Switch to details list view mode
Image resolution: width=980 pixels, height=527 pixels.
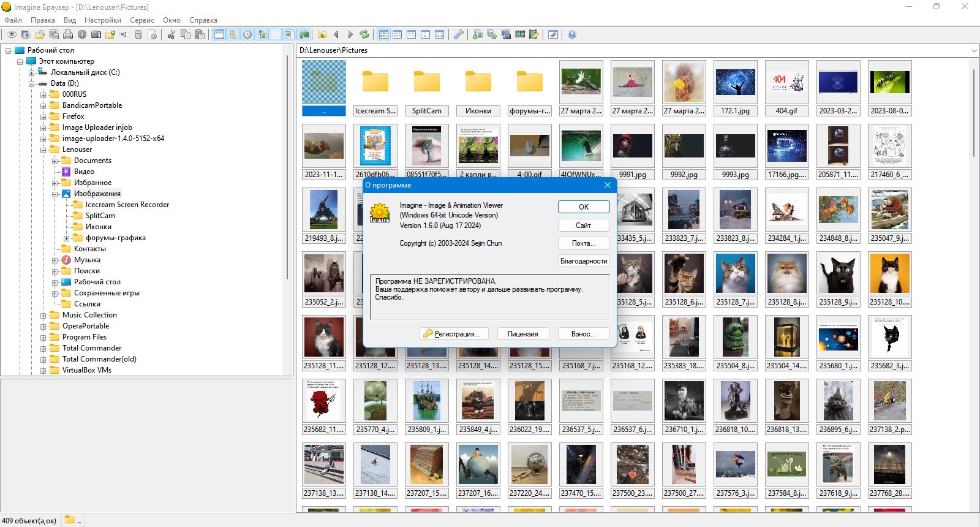coord(439,34)
